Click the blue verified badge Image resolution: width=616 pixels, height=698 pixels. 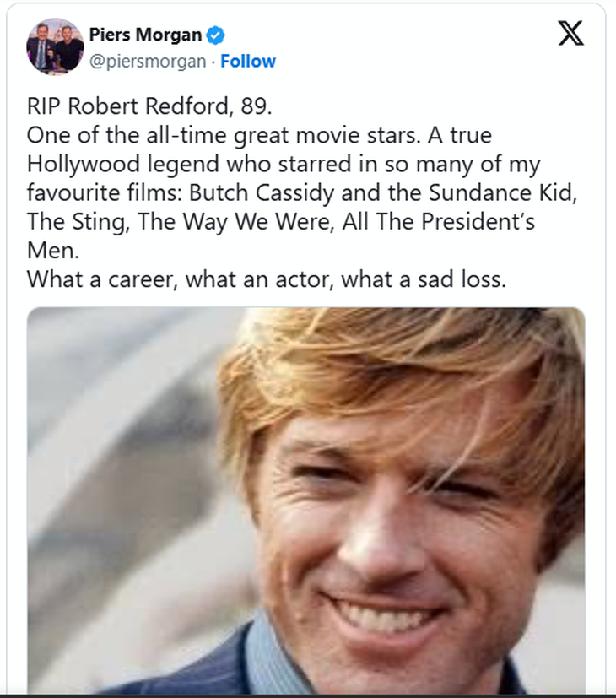click(217, 35)
